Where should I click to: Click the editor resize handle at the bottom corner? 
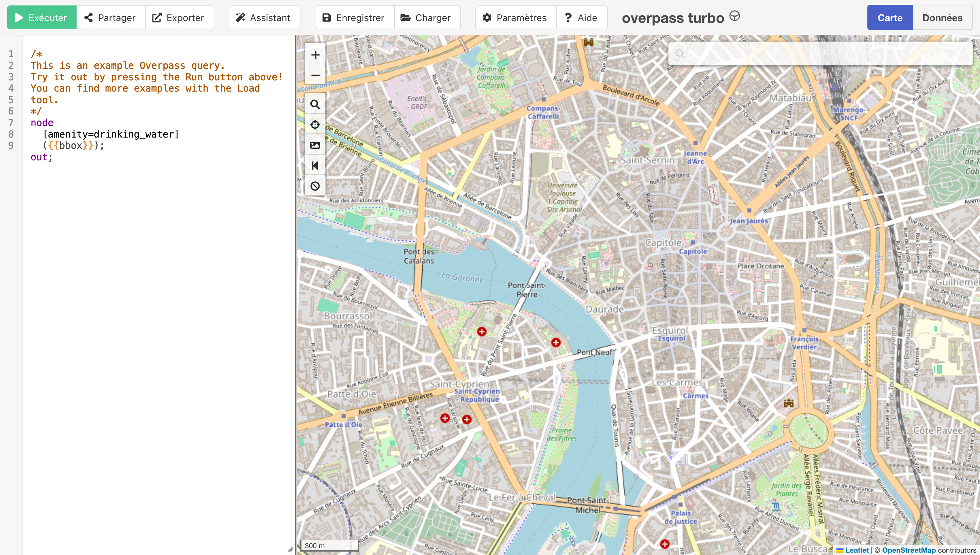click(290, 549)
